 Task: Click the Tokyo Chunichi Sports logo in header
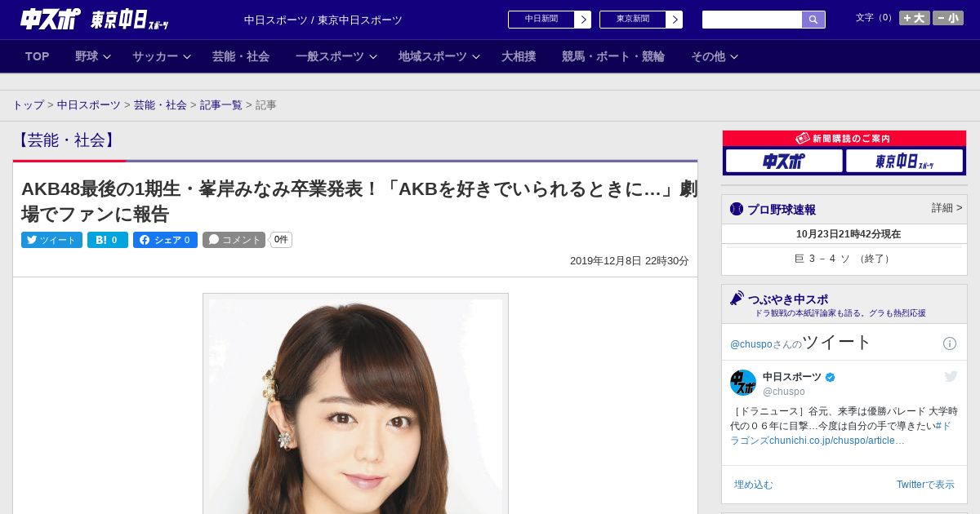pyautogui.click(x=129, y=20)
